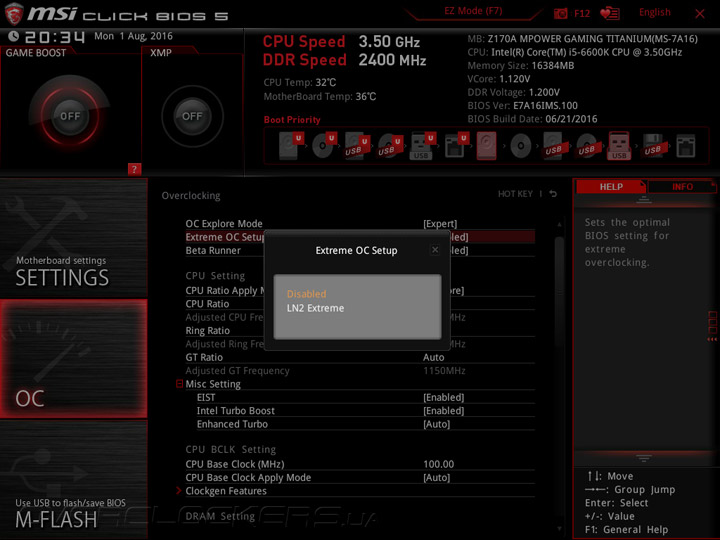Image resolution: width=720 pixels, height=540 pixels.
Task: Open the M-FLASH panel
Action: [73, 480]
